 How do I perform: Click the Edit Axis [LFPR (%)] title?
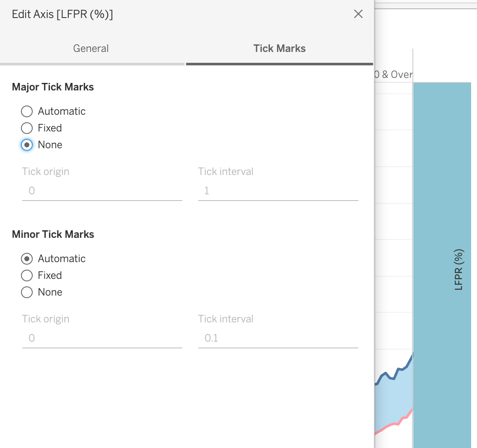(62, 14)
